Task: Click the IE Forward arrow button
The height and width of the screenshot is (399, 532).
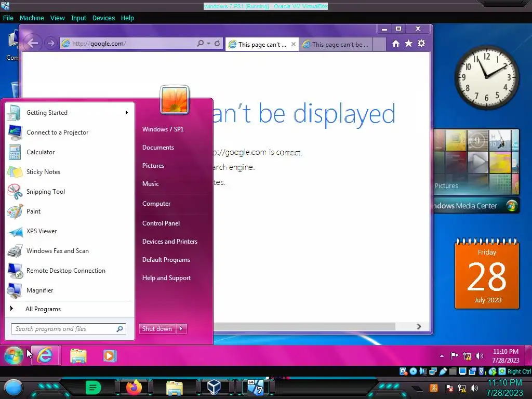Action: 50,44
